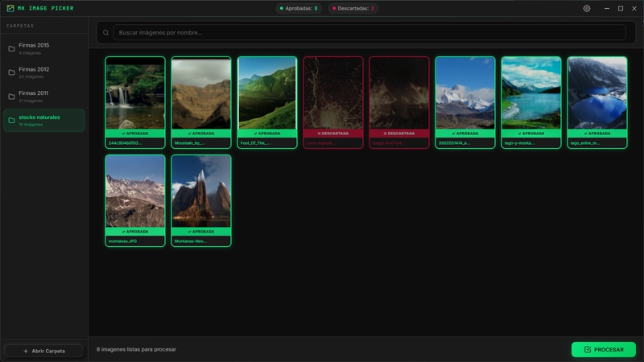This screenshot has height=362, width=644.
Task: Click the 'lago_entre_m...' file name
Action: 585,143
